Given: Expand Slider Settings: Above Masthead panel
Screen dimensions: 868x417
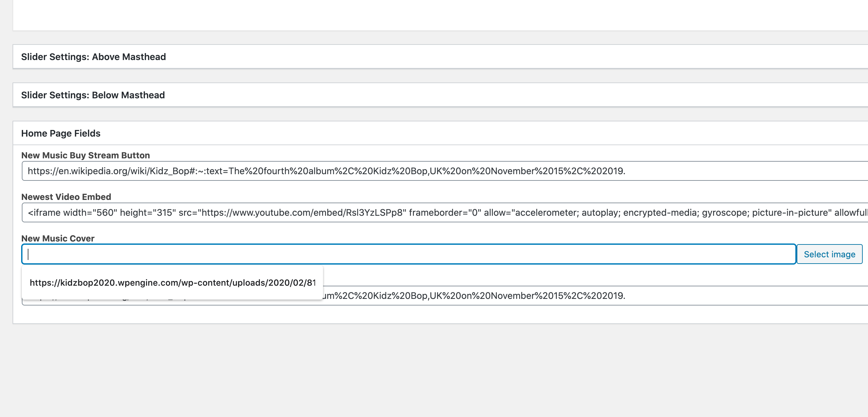Looking at the screenshot, I should (440, 57).
